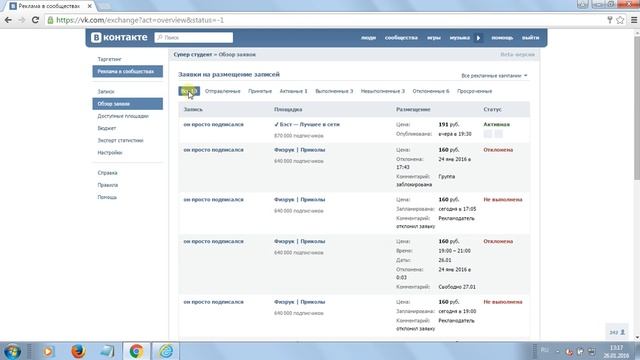Click the saved-password key icon

pos(610,20)
